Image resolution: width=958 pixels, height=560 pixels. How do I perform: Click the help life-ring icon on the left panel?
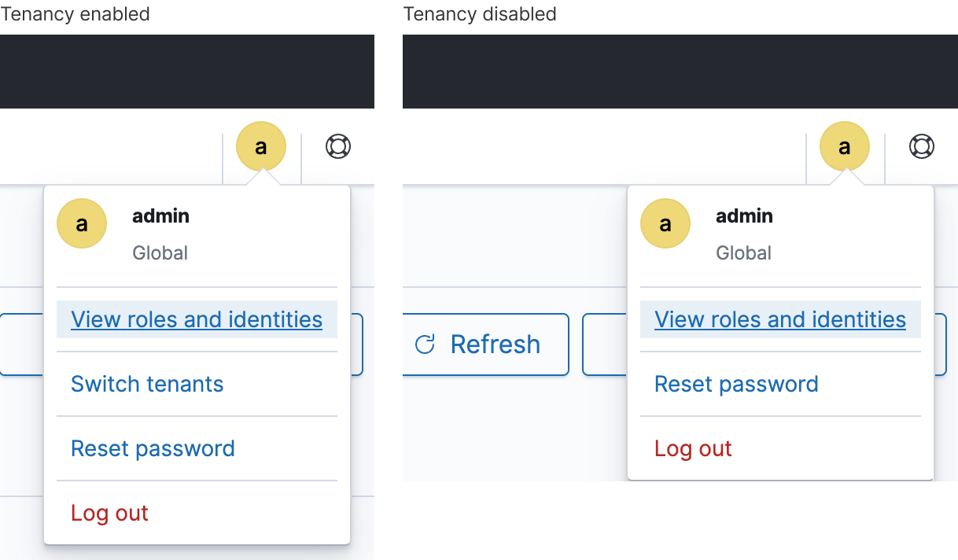pos(338,146)
